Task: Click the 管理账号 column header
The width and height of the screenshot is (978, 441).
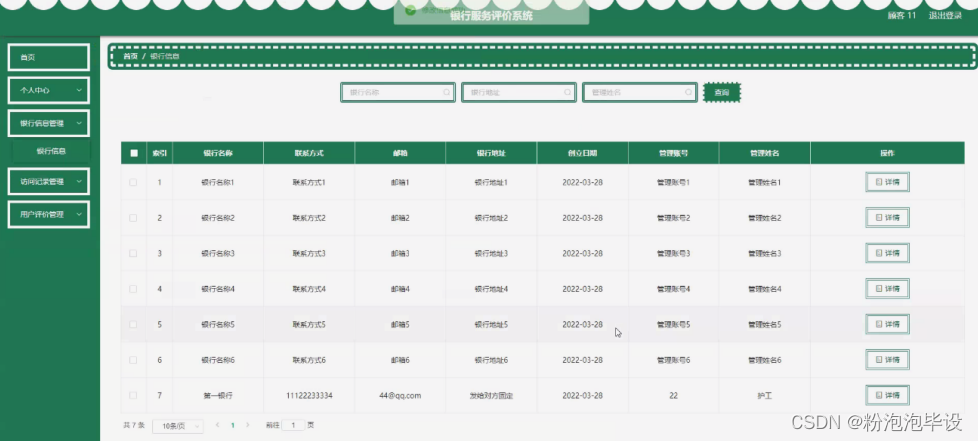Action: pyautogui.click(x=673, y=153)
